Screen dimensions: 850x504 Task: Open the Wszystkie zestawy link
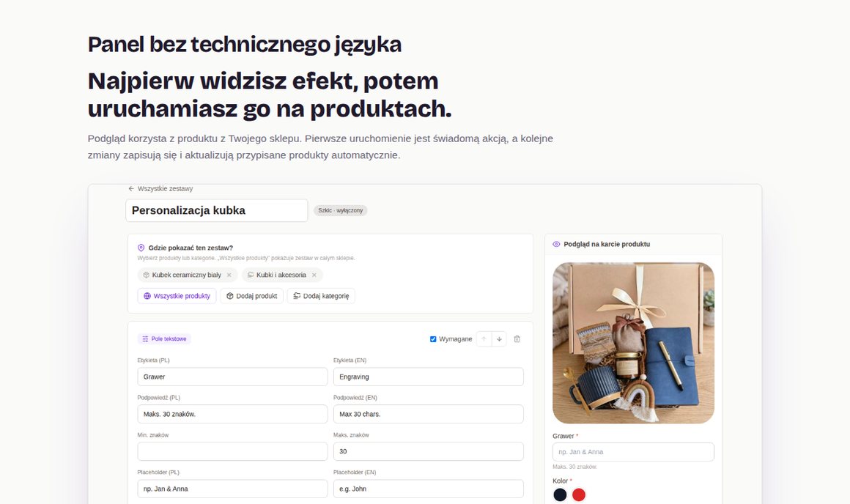[165, 188]
